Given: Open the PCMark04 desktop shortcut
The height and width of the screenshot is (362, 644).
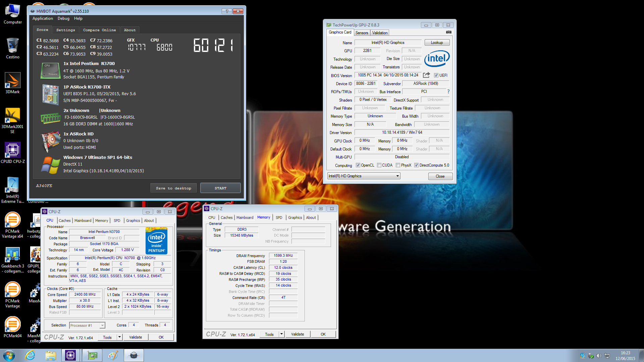Looking at the screenshot, I should [12, 327].
